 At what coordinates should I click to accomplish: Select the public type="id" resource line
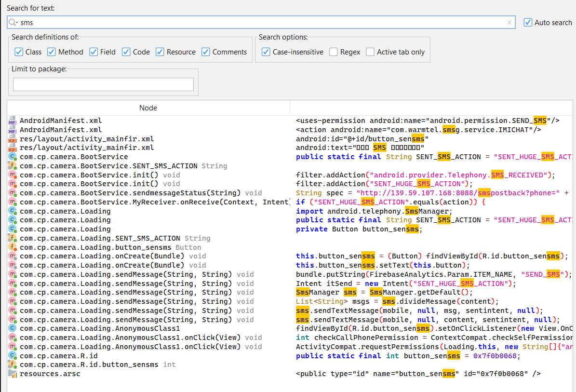pyautogui.click(x=290, y=374)
